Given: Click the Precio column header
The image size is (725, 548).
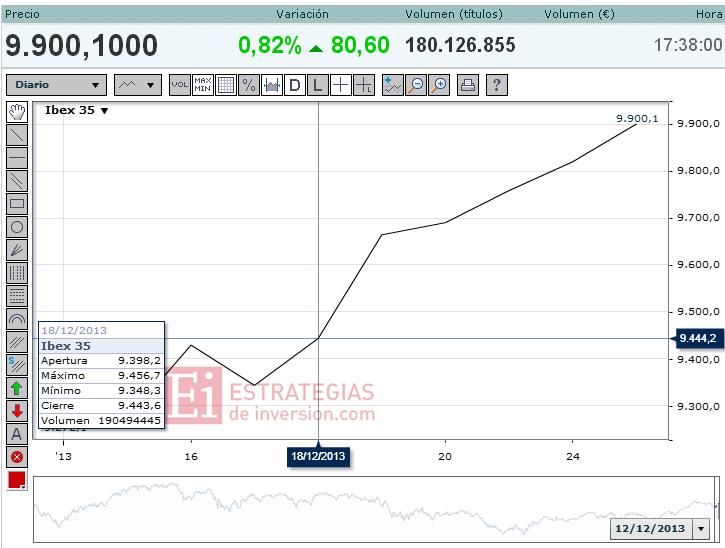Looking at the screenshot, I should [x=22, y=14].
